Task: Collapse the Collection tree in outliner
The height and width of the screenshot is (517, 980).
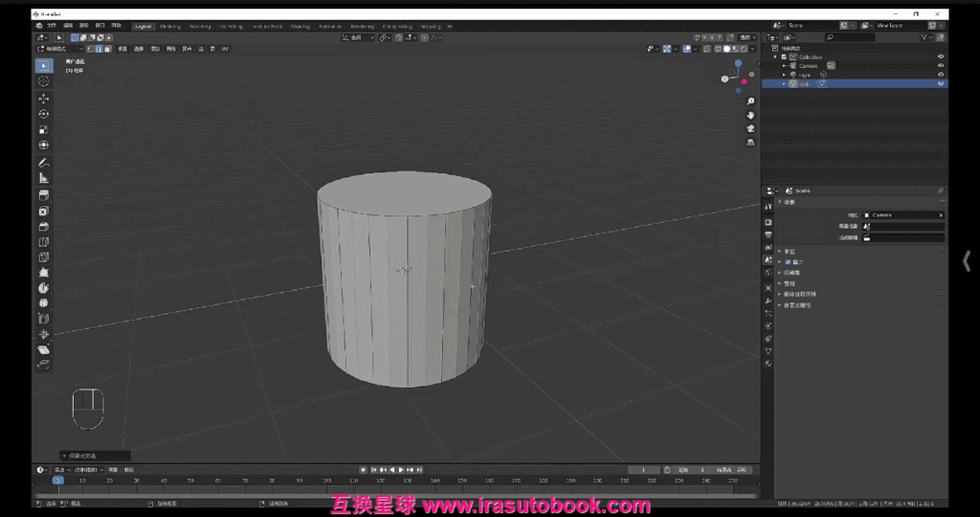Action: click(775, 56)
